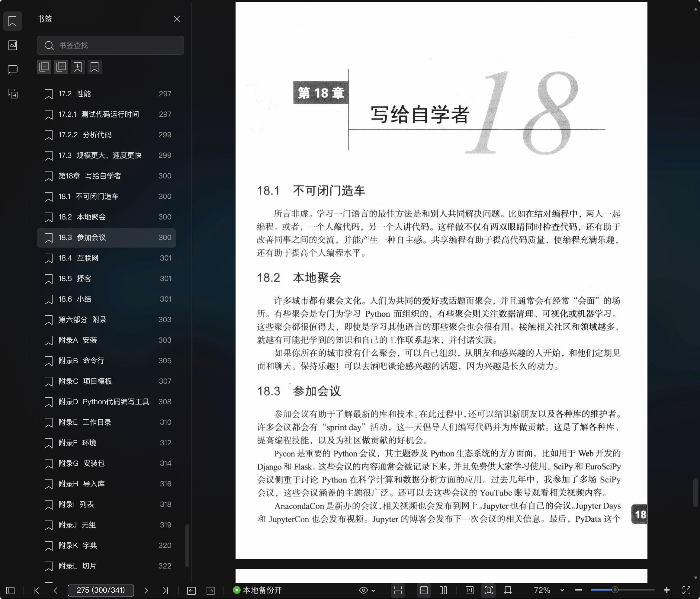Screen dimensions: 700x599
Task: Click the zoom slider handle
Action: pos(615,590)
